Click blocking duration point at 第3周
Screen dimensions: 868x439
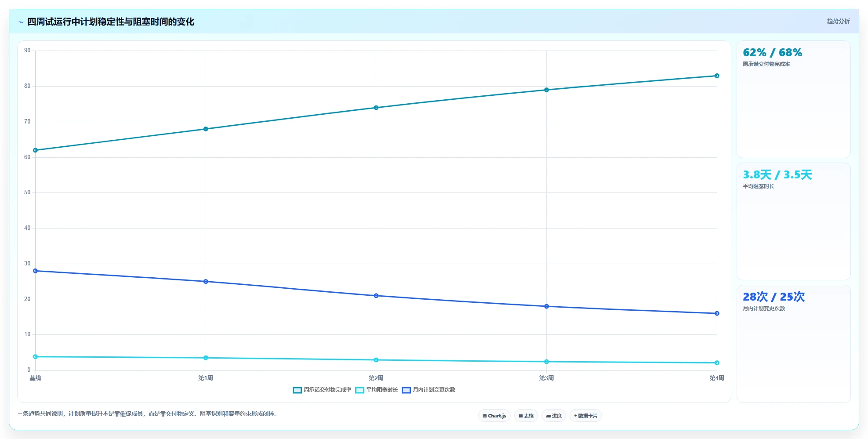(x=547, y=362)
